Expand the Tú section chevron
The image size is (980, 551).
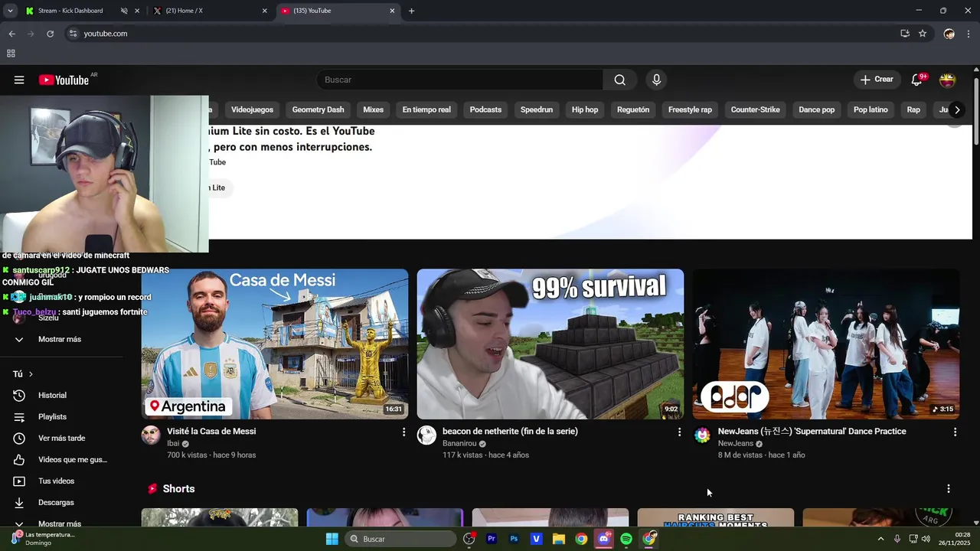point(31,374)
